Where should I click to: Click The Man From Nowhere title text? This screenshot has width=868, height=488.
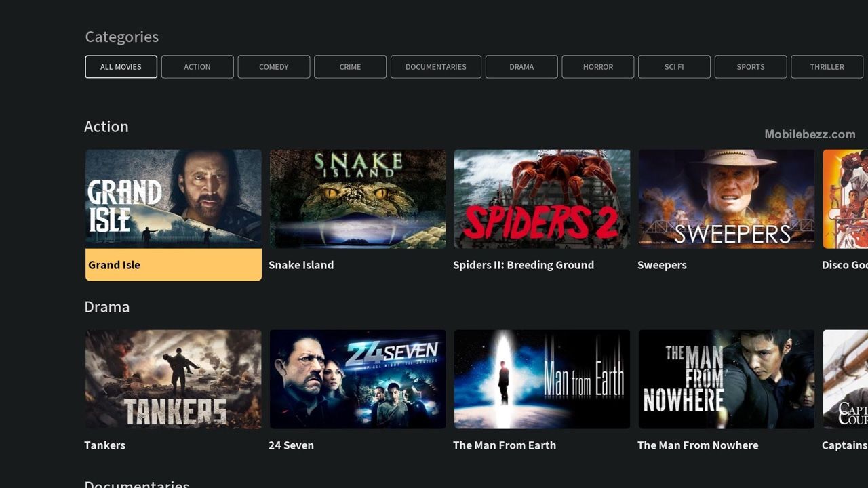tap(698, 445)
